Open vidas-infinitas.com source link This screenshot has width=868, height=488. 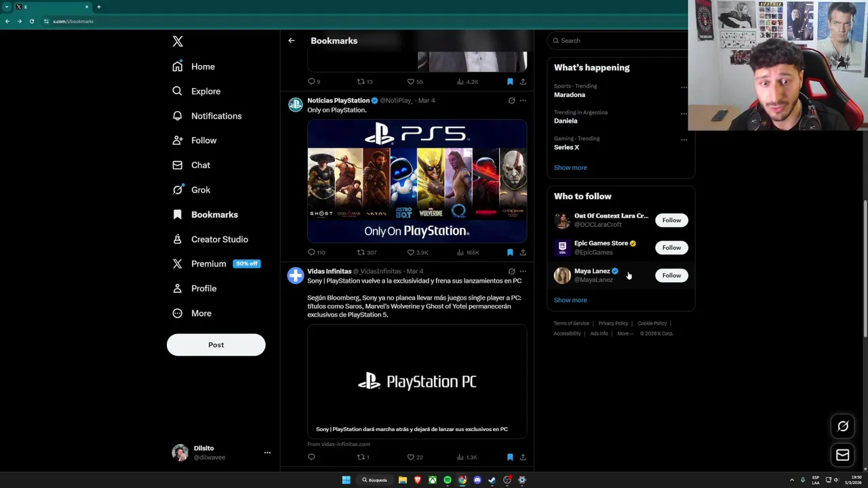tap(338, 444)
